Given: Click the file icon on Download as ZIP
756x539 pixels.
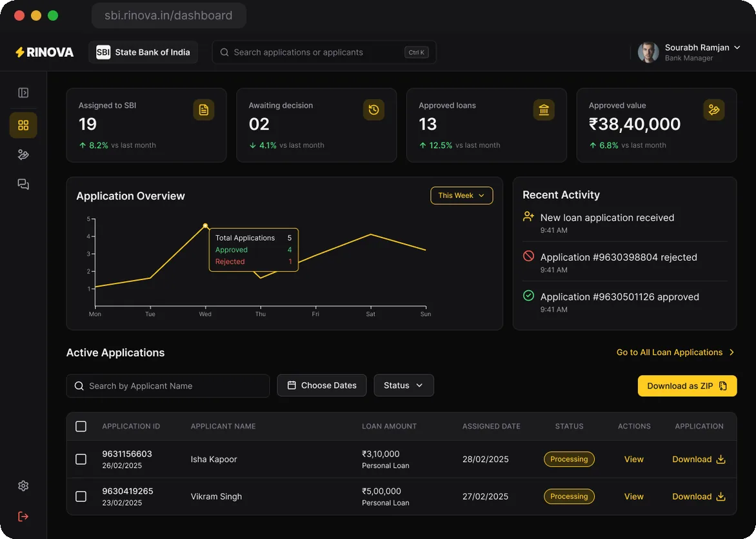Looking at the screenshot, I should pos(722,386).
